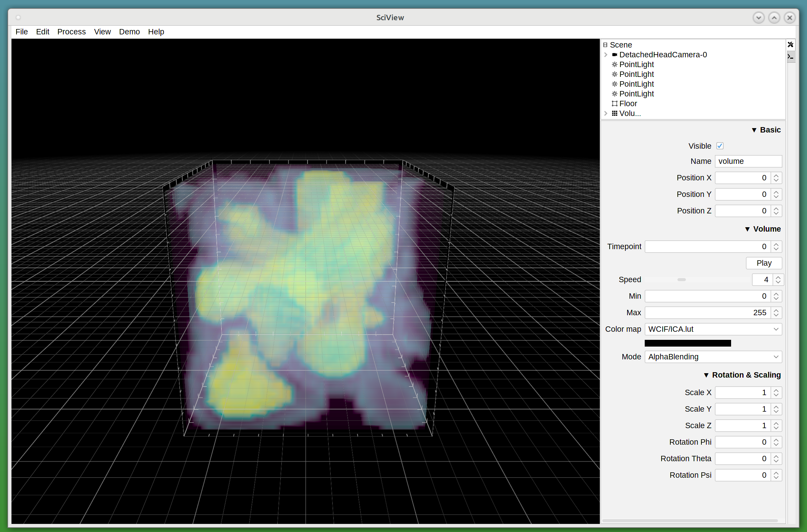Click the Name text field

click(x=748, y=161)
